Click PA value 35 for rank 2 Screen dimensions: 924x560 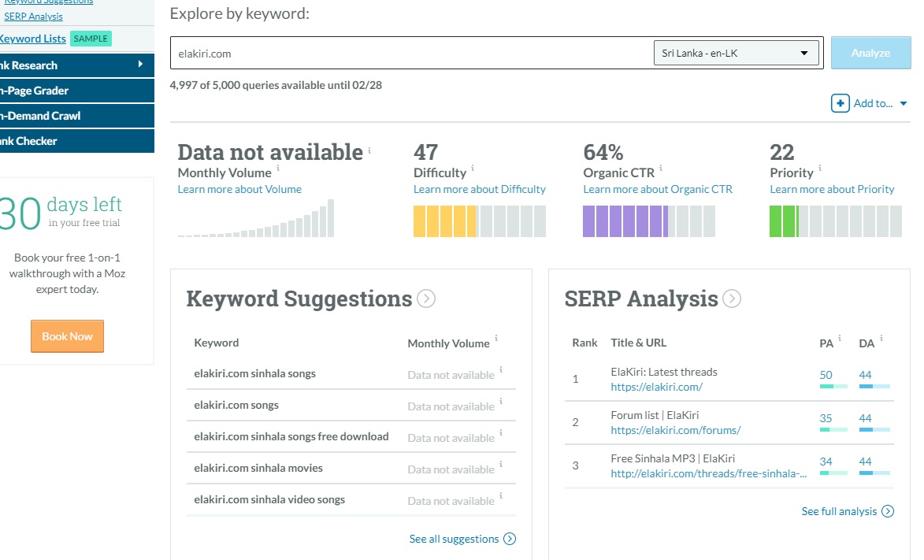pyautogui.click(x=826, y=418)
